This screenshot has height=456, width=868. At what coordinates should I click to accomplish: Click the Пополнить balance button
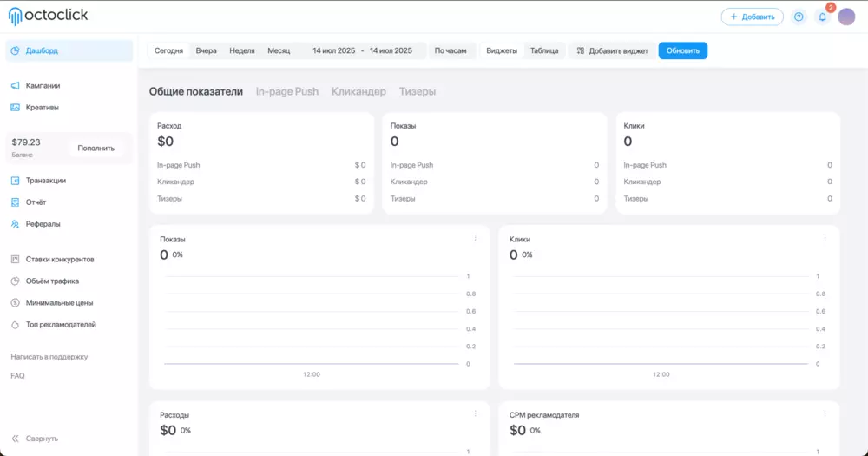tap(95, 148)
